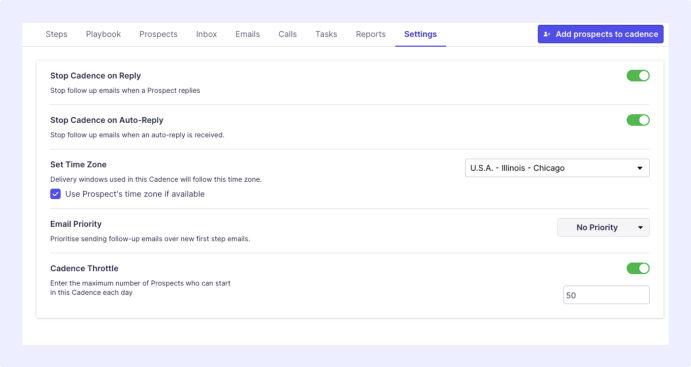Image resolution: width=691 pixels, height=367 pixels.
Task: Select the Settings tab
Action: coord(420,34)
